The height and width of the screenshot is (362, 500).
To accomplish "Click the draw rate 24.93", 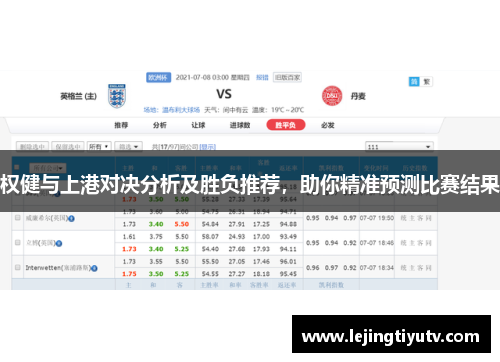I will 237,237.
